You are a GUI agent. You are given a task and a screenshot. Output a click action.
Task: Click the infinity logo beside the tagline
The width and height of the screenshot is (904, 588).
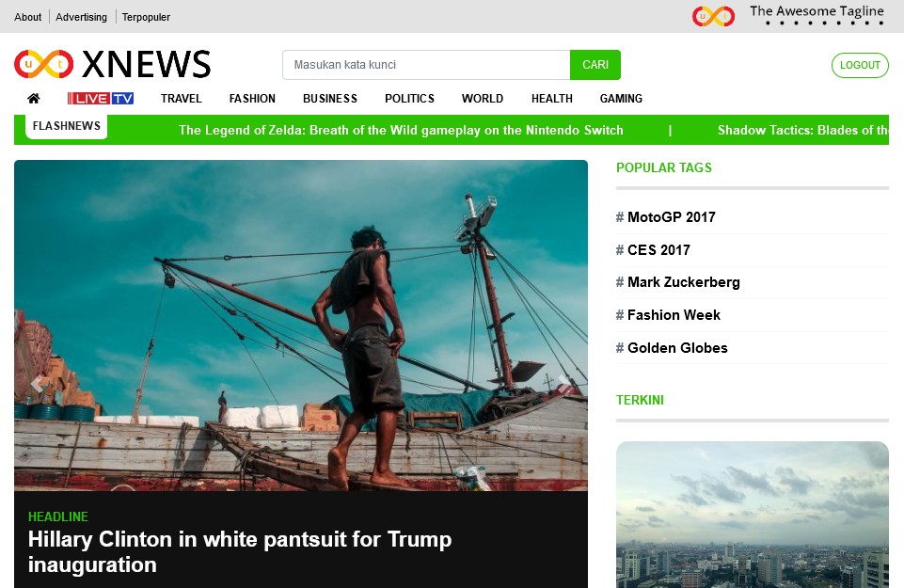[x=713, y=16]
